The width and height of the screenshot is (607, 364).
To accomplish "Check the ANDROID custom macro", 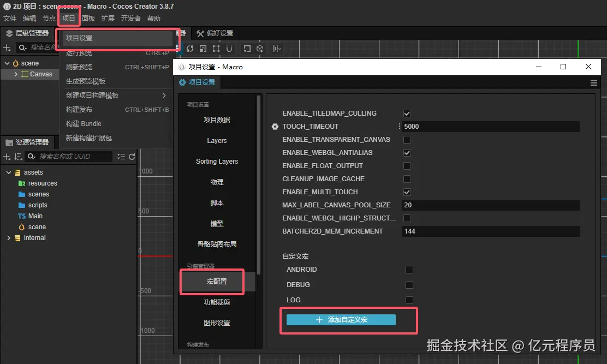I will coord(409,270).
